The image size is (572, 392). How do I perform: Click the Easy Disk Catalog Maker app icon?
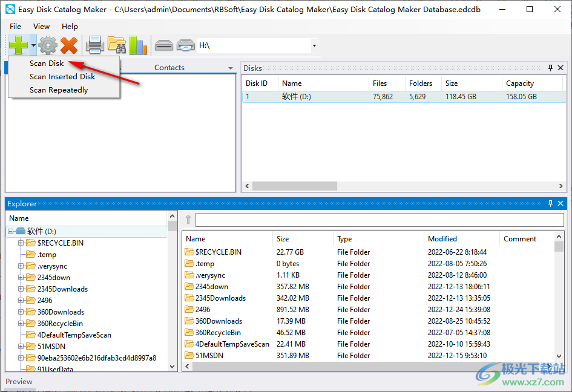pos(10,9)
